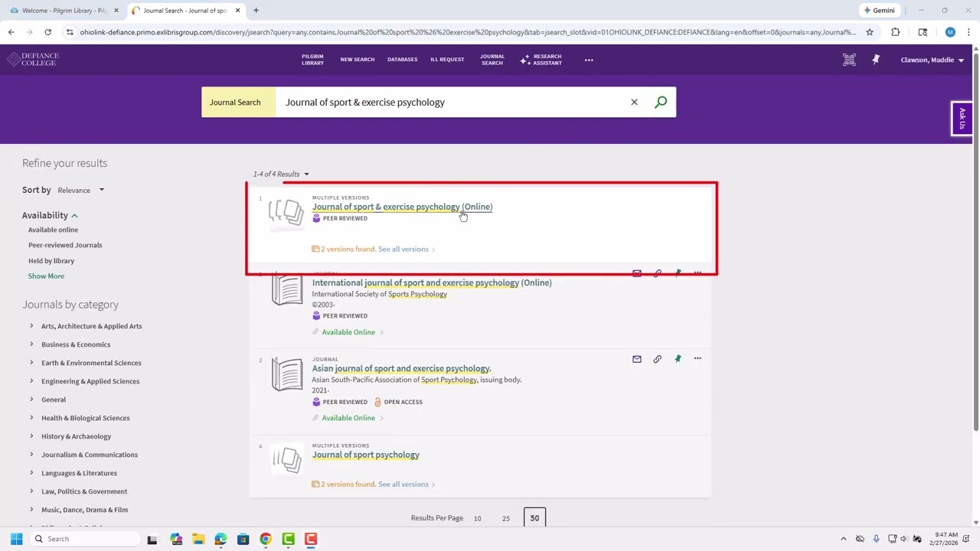Screen dimensions: 980x551
Task: Click the International journal book thumbnail
Action: 287,290
